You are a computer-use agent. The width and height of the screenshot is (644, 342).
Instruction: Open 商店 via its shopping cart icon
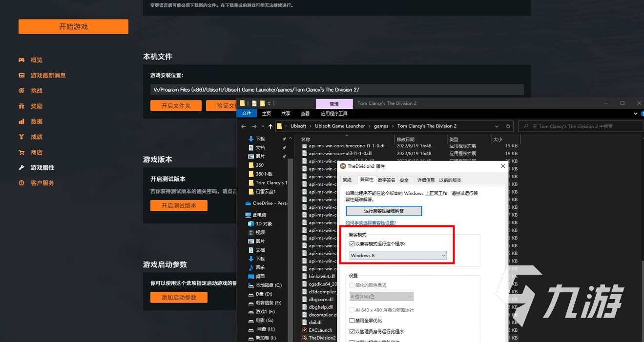[21, 152]
